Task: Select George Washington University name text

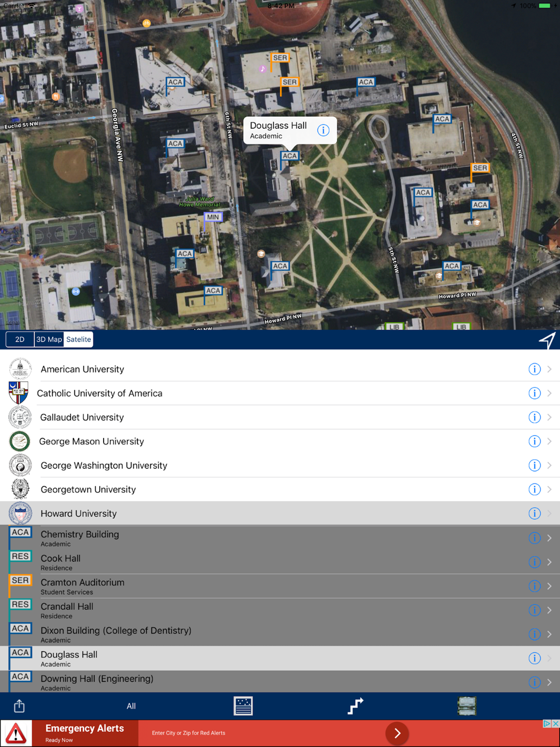Action: coord(104,465)
